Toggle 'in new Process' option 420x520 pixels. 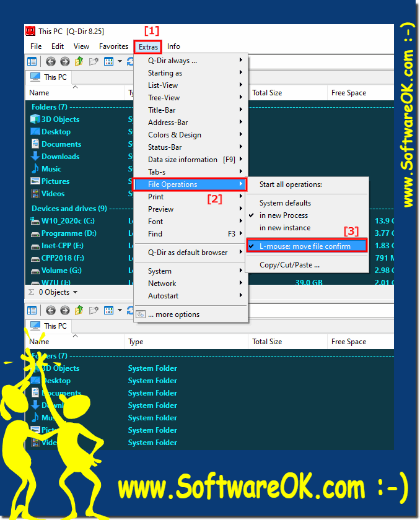point(307,215)
